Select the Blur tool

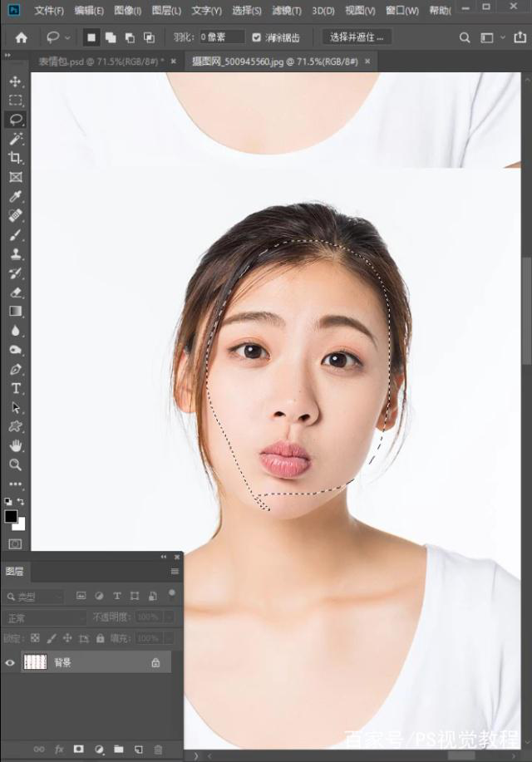point(15,331)
